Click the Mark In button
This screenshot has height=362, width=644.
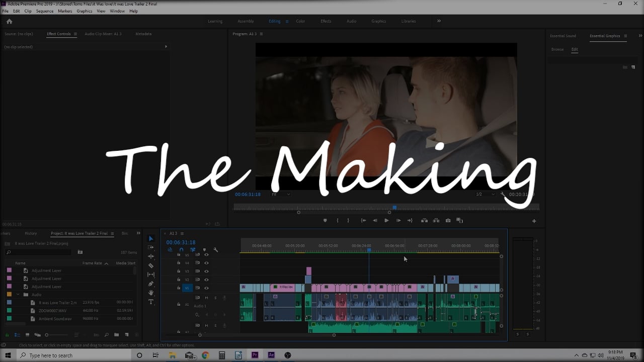point(337,221)
